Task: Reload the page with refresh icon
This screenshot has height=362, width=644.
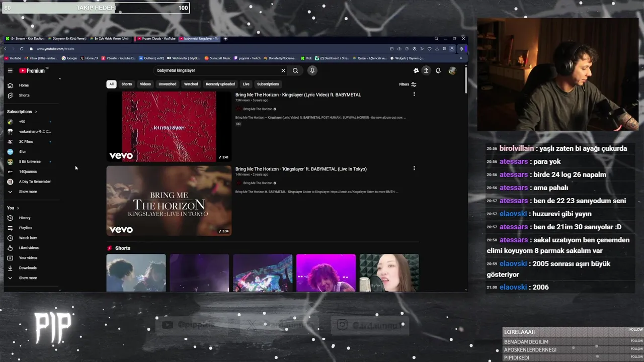Action: (22, 49)
